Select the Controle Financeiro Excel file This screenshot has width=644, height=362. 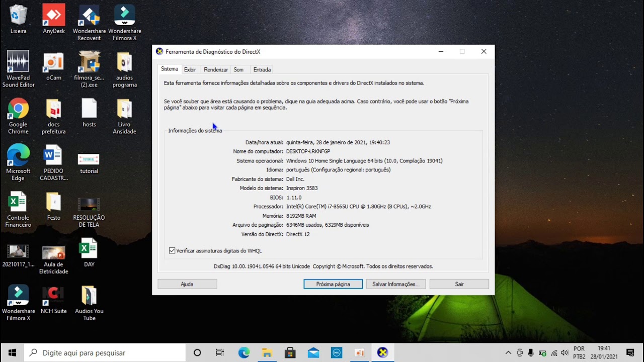(18, 209)
